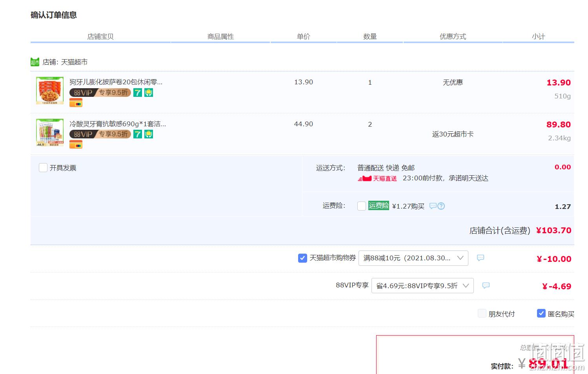Click the ¥-4.69 VIP discount amount
The image size is (588, 374).
tap(557, 286)
